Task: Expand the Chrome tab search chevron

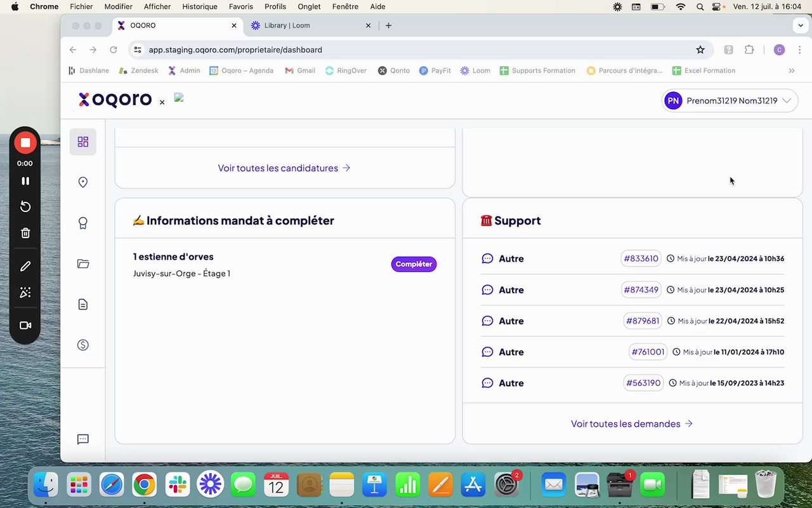Action: (x=801, y=25)
